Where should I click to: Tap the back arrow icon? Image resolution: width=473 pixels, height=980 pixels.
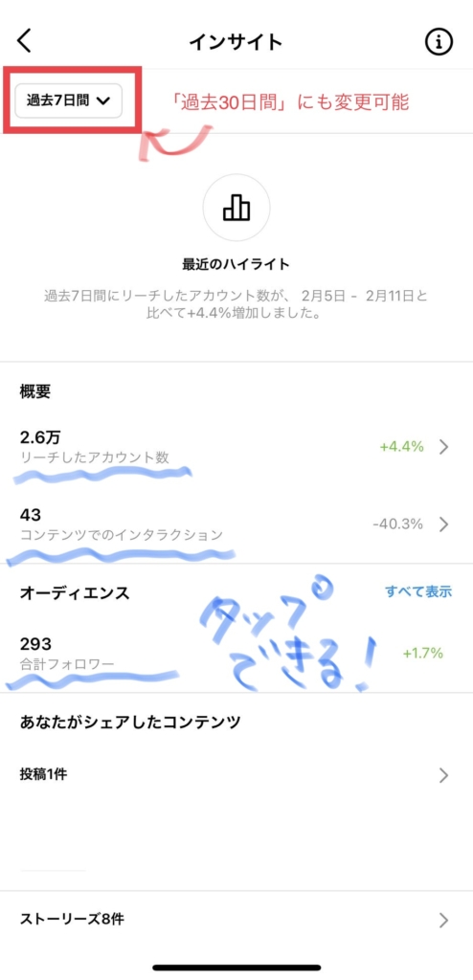(24, 41)
